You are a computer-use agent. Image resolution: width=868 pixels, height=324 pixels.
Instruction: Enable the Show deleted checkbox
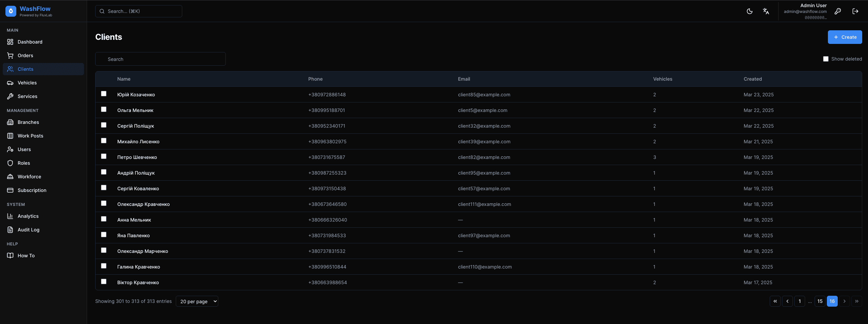point(826,59)
